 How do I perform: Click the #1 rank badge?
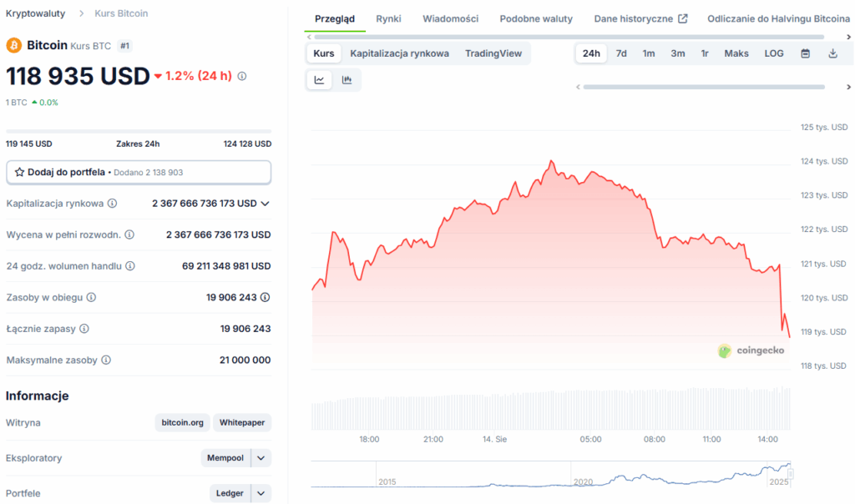(x=125, y=46)
